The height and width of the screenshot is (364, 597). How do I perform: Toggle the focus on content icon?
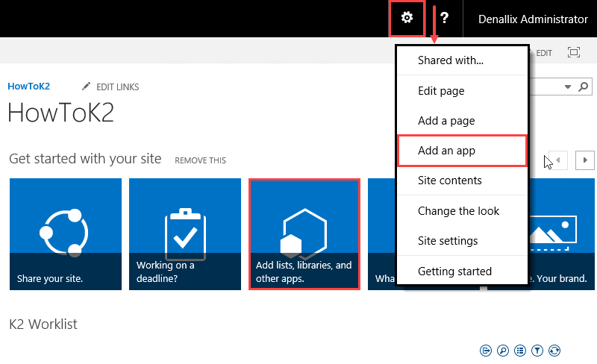574,52
